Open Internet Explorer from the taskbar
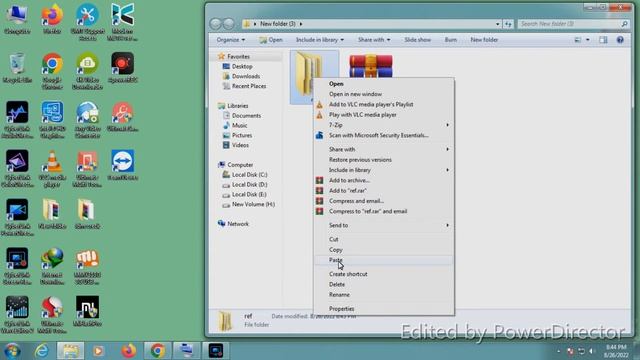The height and width of the screenshot is (360, 640). click(x=42, y=350)
